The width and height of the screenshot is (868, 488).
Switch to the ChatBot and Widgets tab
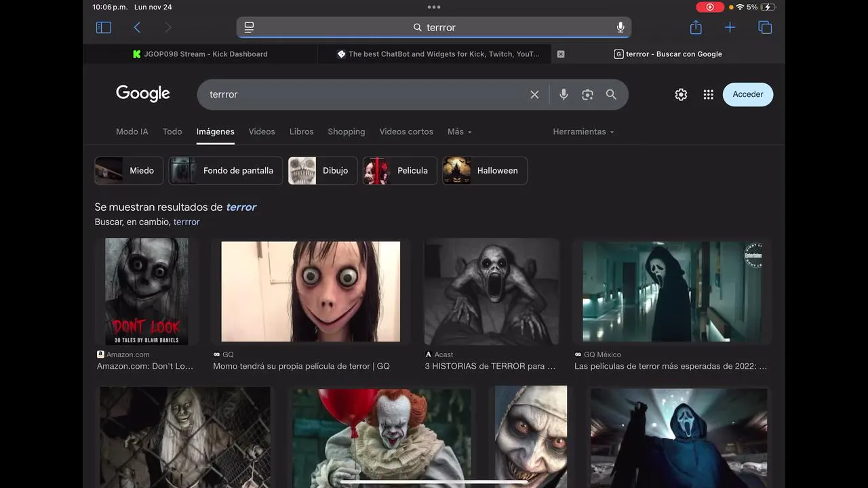tap(438, 54)
